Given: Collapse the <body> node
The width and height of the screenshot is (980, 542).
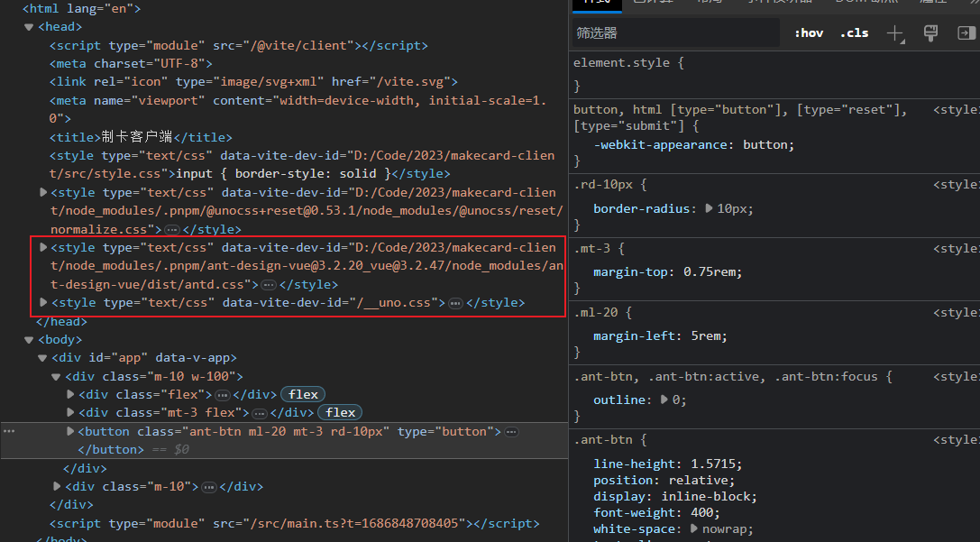Looking at the screenshot, I should (29, 340).
